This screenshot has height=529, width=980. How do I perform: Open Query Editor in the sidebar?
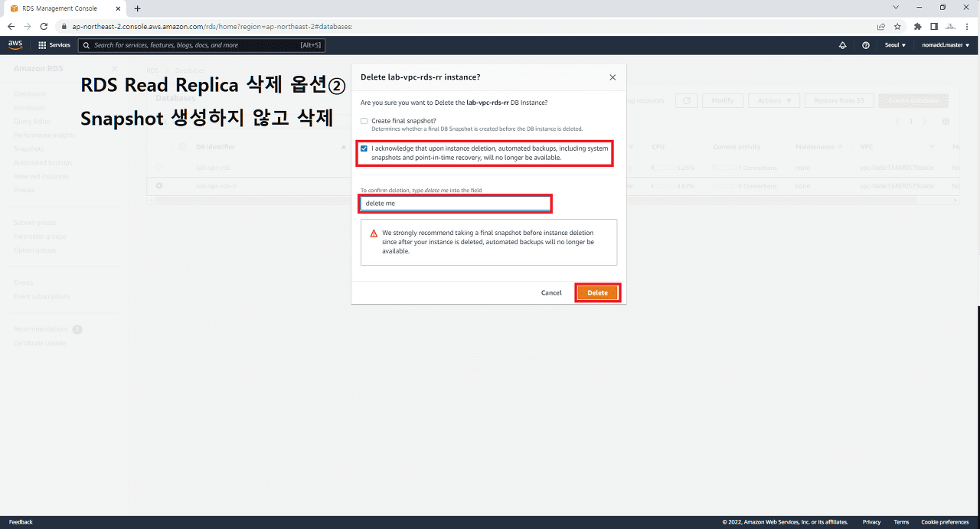click(32, 121)
